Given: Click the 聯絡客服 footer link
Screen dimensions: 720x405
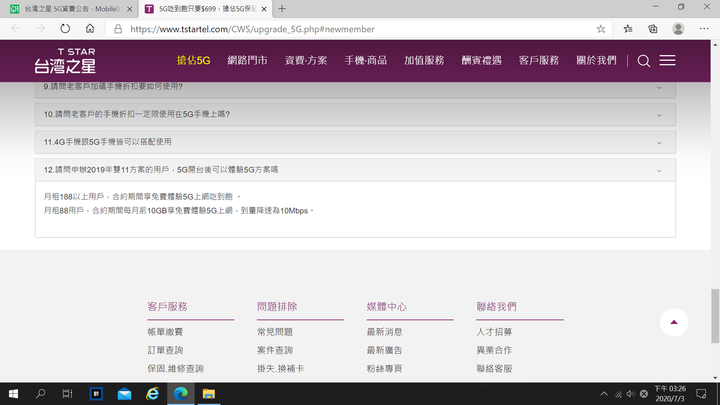Looking at the screenshot, I should 494,368.
